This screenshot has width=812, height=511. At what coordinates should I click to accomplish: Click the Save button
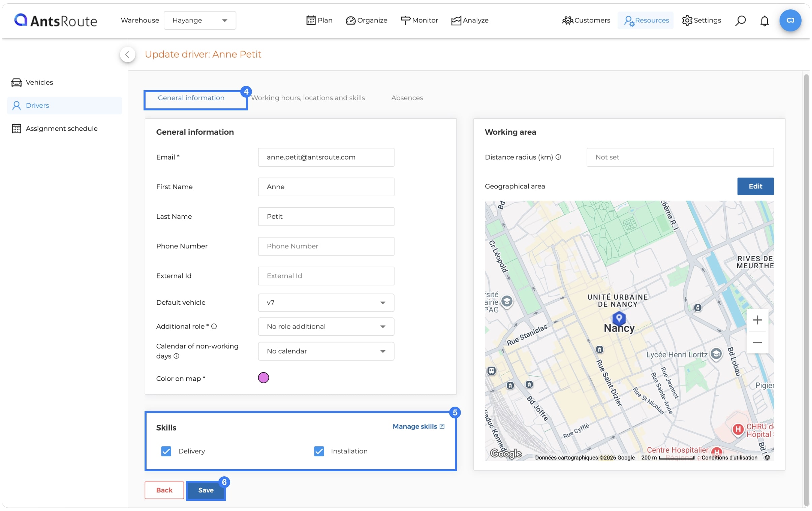[206, 490]
